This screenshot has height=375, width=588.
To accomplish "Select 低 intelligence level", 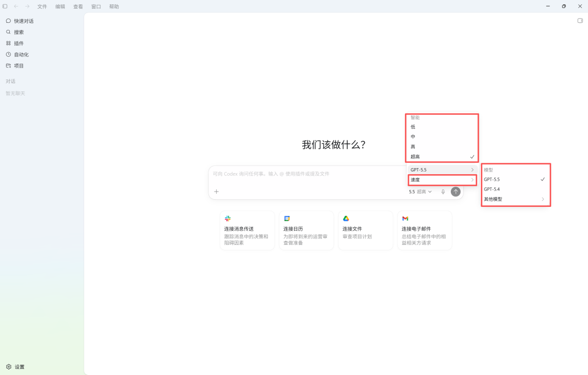I will pyautogui.click(x=442, y=127).
